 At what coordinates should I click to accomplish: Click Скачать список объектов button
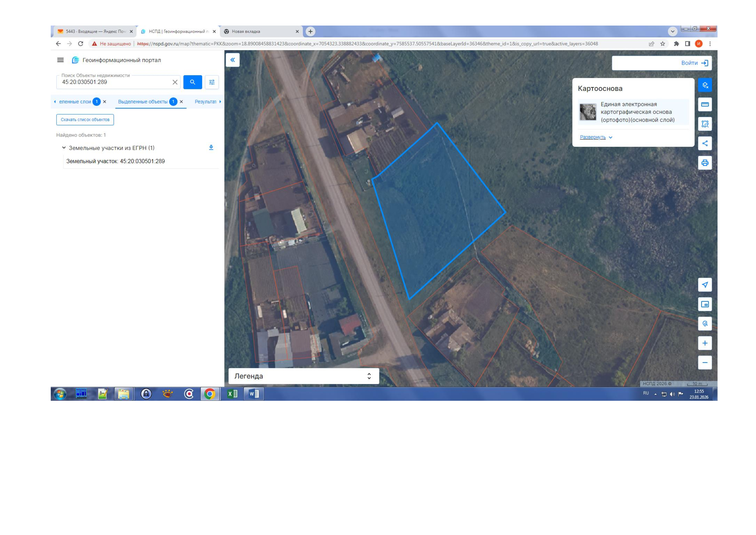(85, 120)
